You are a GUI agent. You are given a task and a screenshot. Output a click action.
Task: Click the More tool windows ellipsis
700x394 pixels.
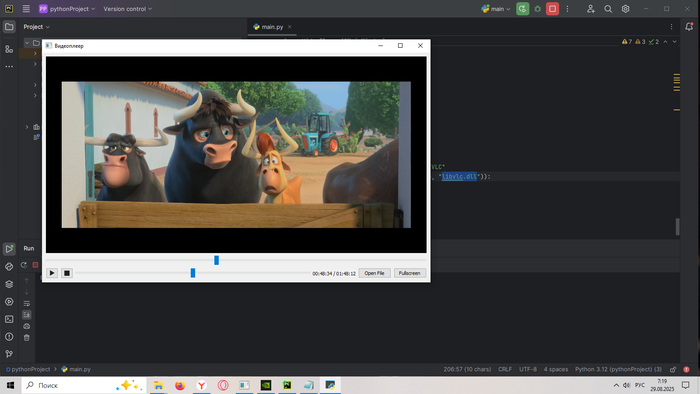pos(9,66)
